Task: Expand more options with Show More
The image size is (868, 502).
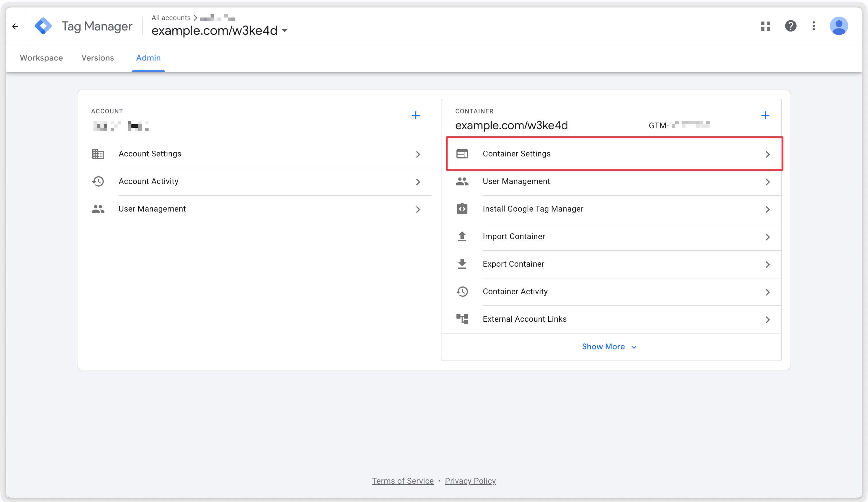Action: (x=609, y=347)
